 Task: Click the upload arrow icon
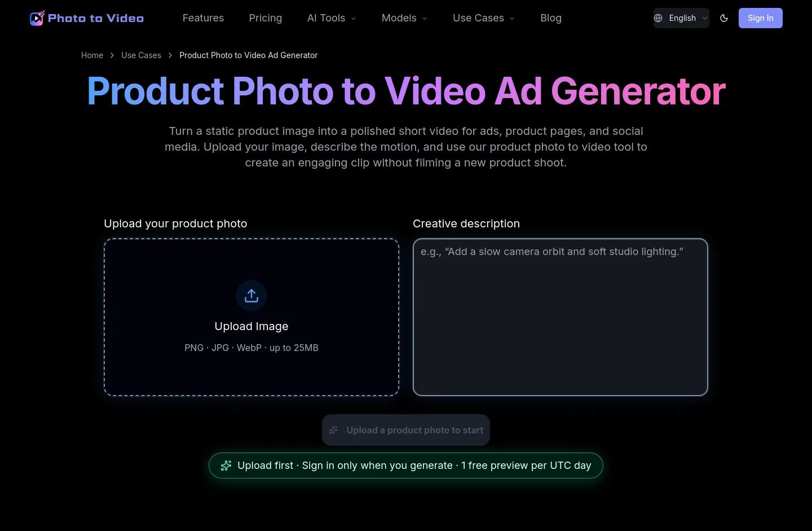coord(251,296)
